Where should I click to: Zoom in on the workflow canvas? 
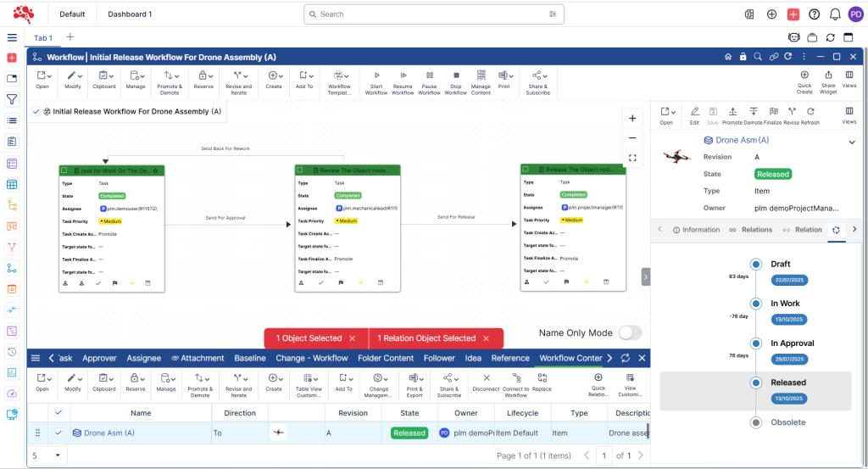[632, 119]
